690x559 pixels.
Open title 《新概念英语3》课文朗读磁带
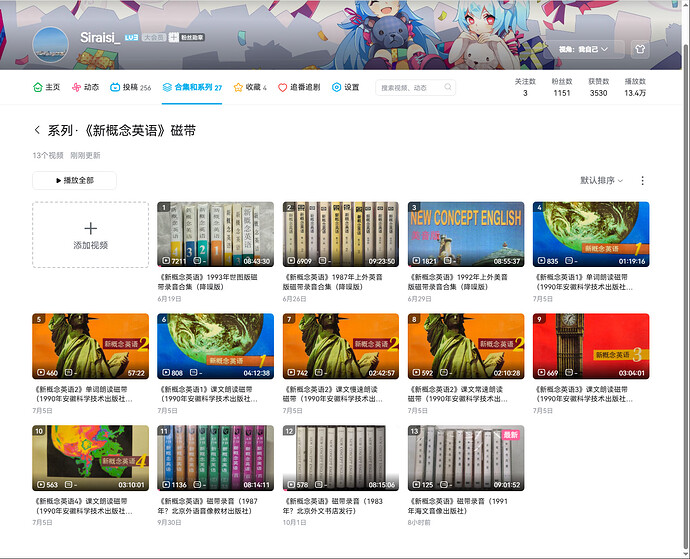click(583, 394)
